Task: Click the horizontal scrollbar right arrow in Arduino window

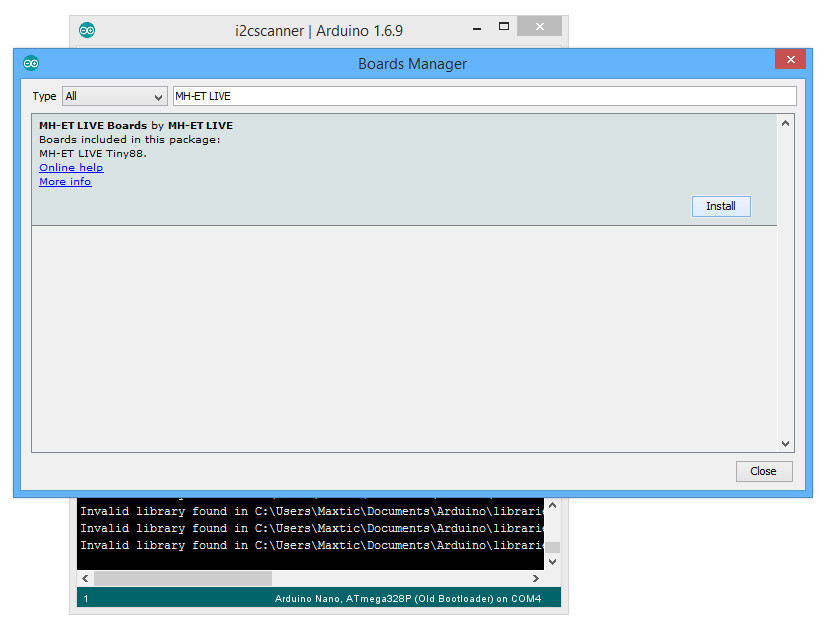Action: (x=536, y=578)
